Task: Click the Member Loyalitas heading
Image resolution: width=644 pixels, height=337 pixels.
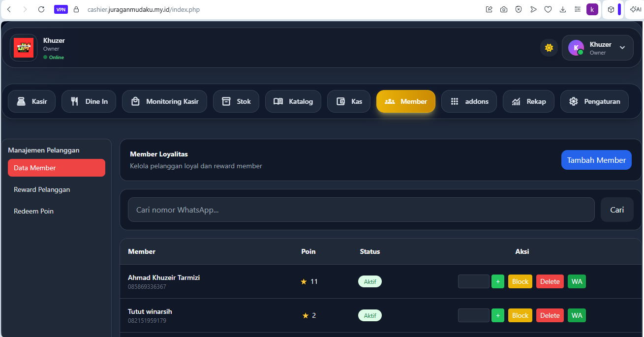Action: click(x=159, y=154)
